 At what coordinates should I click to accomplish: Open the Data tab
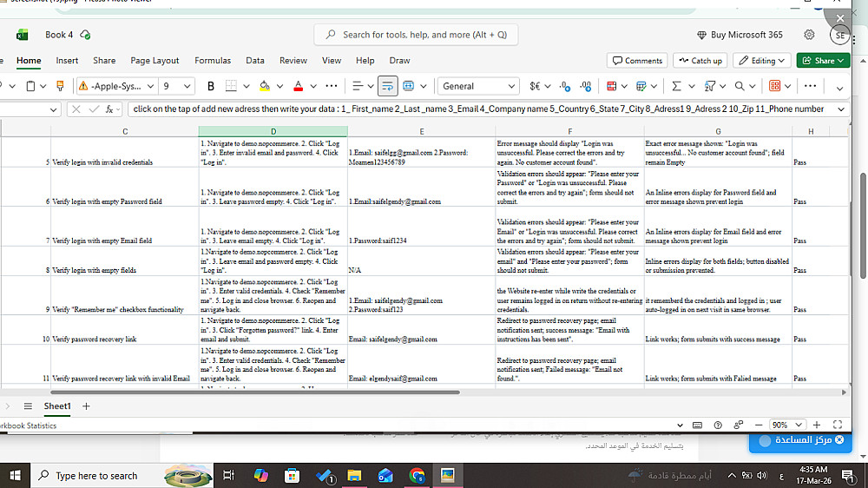(255, 61)
